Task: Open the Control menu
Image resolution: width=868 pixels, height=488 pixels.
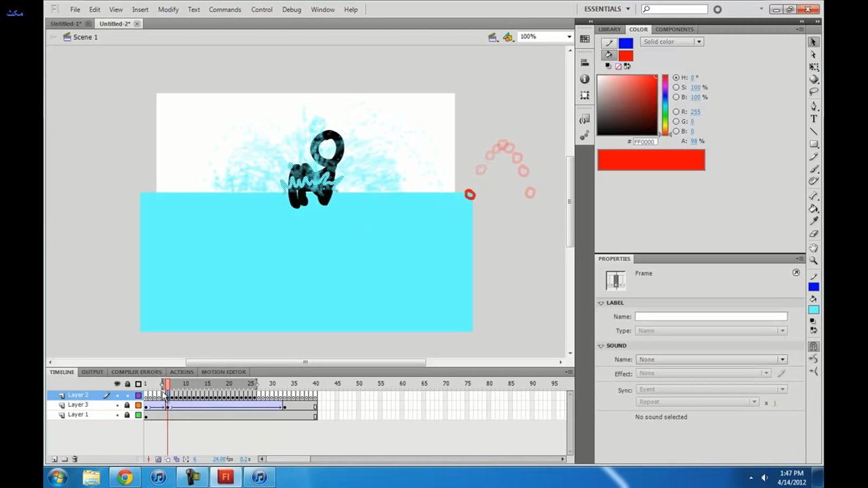Action: (x=262, y=9)
